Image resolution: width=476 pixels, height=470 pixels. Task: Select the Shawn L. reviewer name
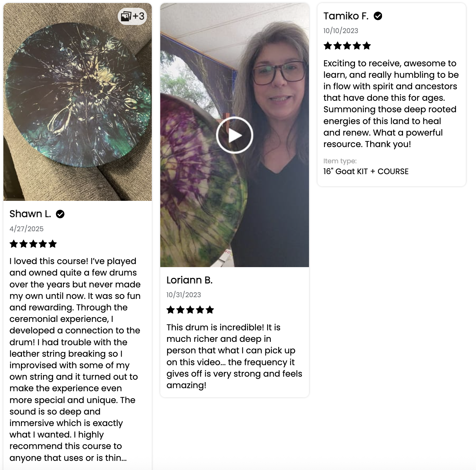pyautogui.click(x=30, y=214)
